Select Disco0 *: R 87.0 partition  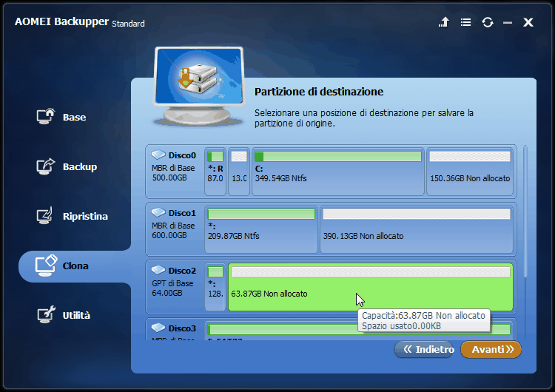point(215,172)
